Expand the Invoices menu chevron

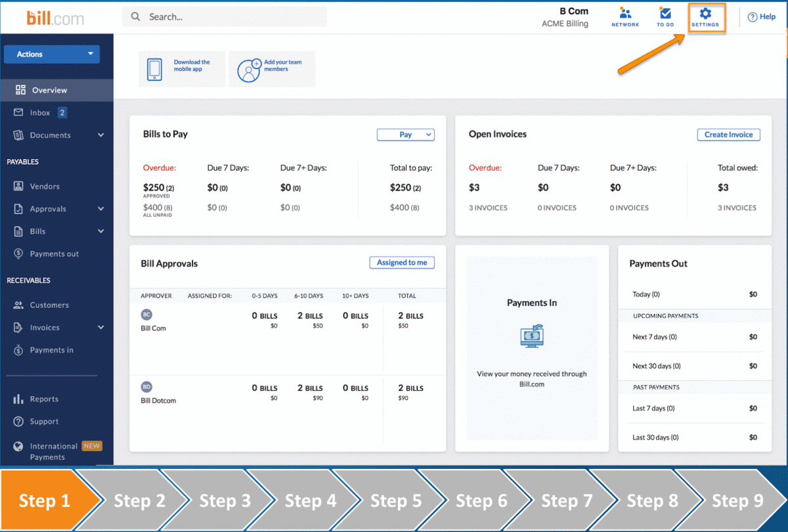point(101,327)
